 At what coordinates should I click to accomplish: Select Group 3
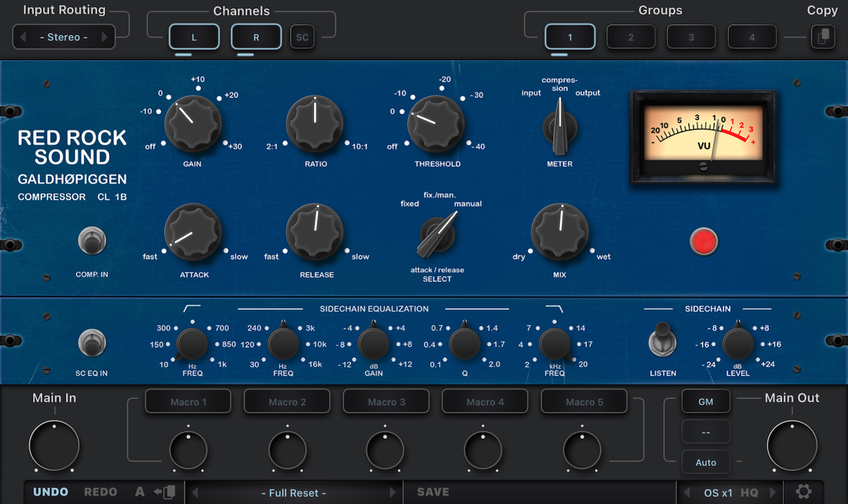point(691,37)
